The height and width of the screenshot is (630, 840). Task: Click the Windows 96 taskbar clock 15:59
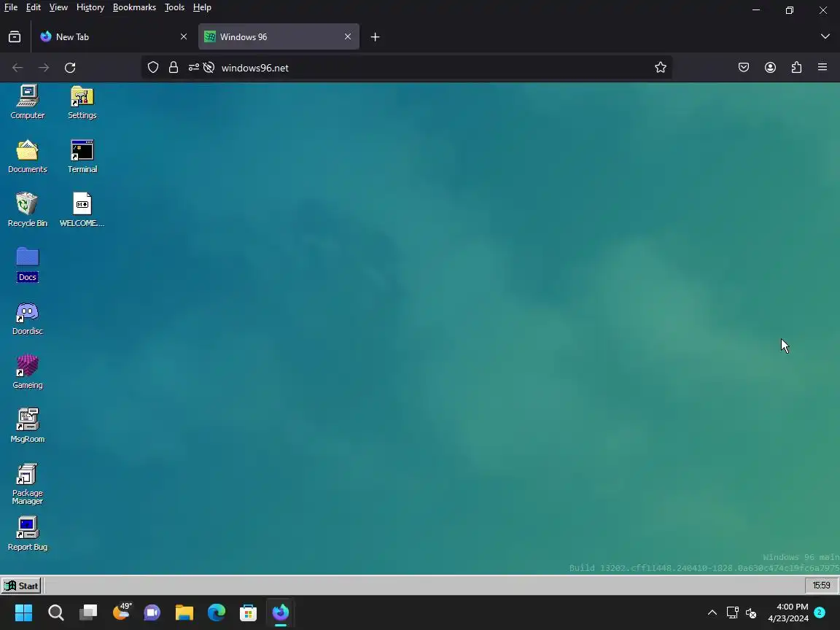(x=821, y=586)
